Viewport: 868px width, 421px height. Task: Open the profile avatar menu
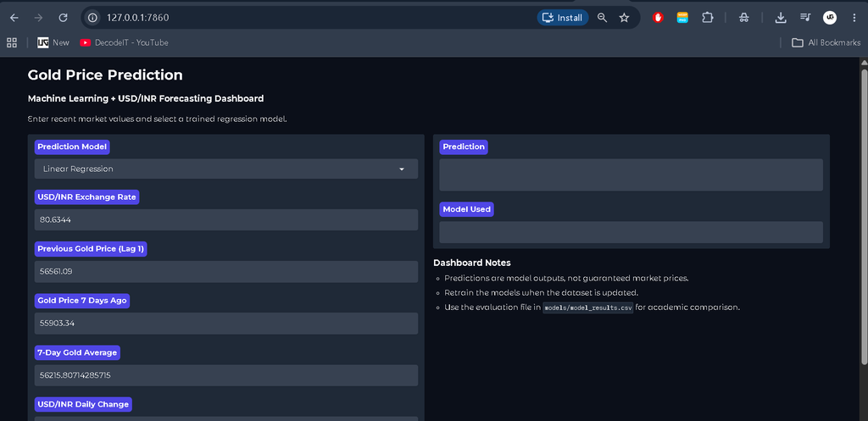[829, 18]
